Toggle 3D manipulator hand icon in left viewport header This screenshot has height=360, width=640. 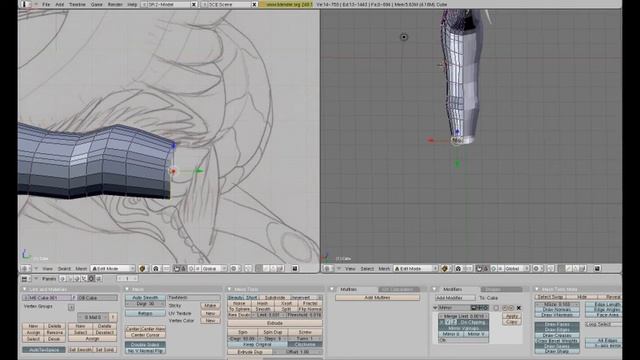[176, 269]
